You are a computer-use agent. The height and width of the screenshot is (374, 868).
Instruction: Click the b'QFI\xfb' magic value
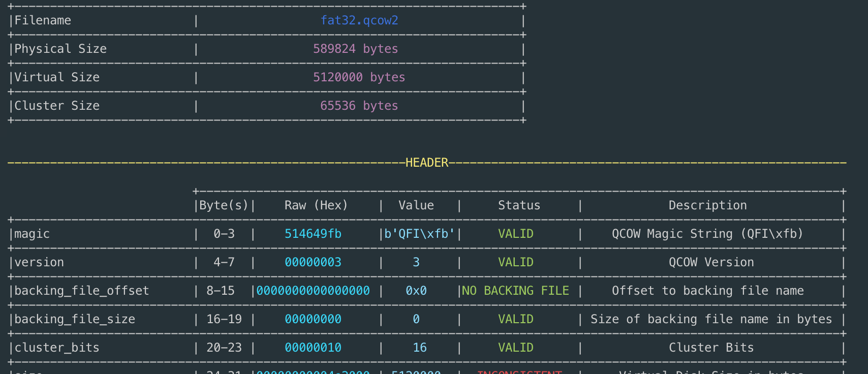(x=419, y=234)
